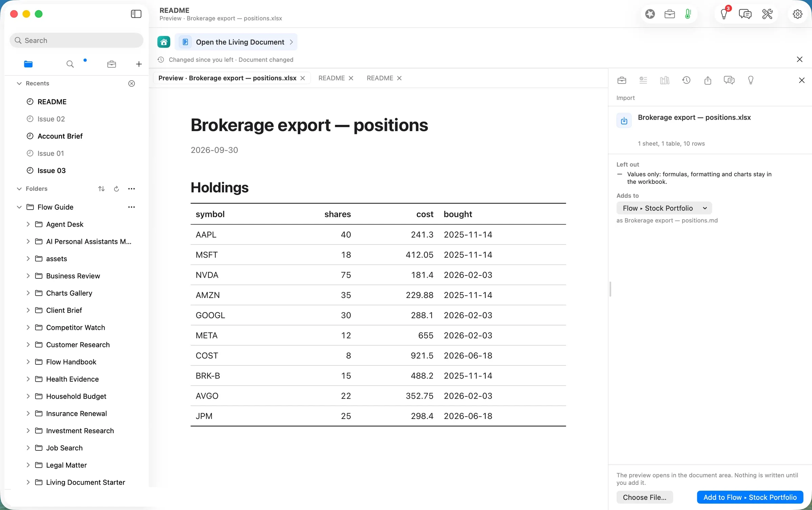The height and width of the screenshot is (510, 812).
Task: Expand the Household Budget folder
Action: pos(28,396)
